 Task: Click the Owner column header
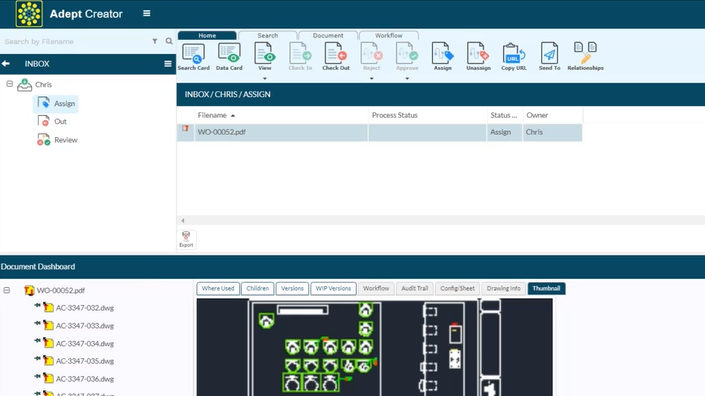(553, 116)
